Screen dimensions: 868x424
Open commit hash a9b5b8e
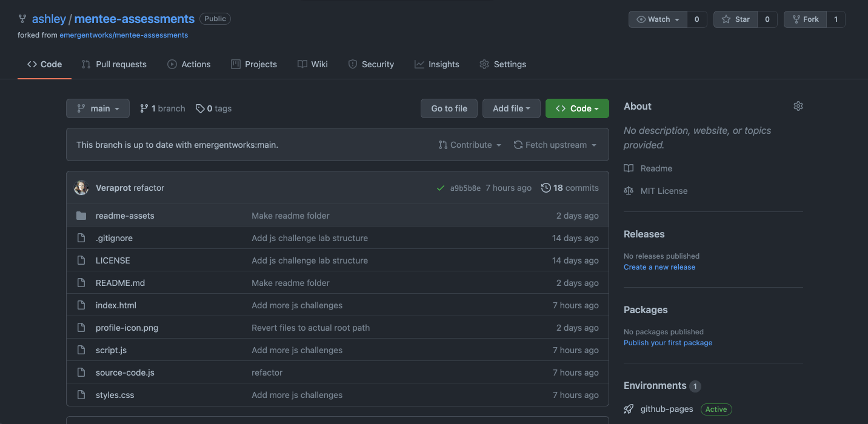466,188
